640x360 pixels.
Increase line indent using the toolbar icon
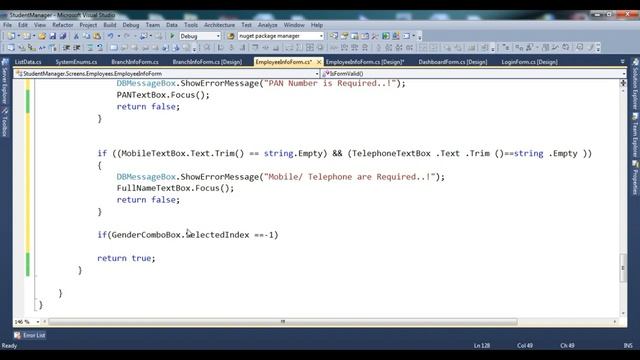tap(77, 48)
